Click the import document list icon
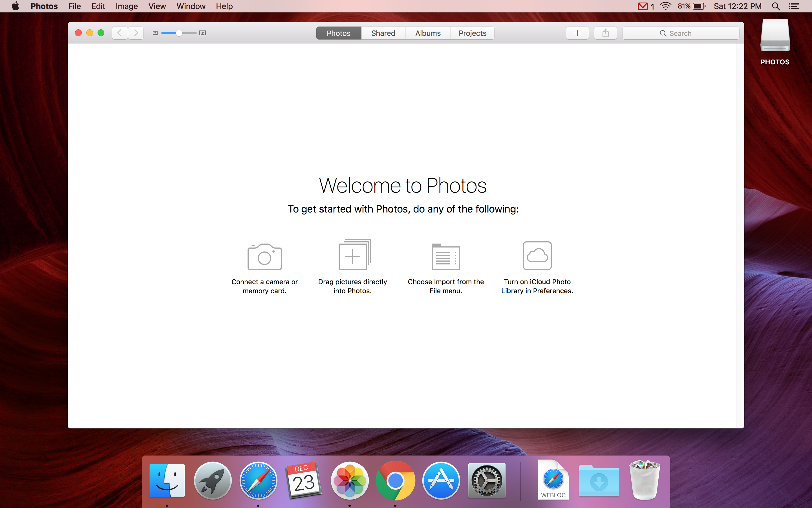Screen dimensions: 812x508 point(445,257)
